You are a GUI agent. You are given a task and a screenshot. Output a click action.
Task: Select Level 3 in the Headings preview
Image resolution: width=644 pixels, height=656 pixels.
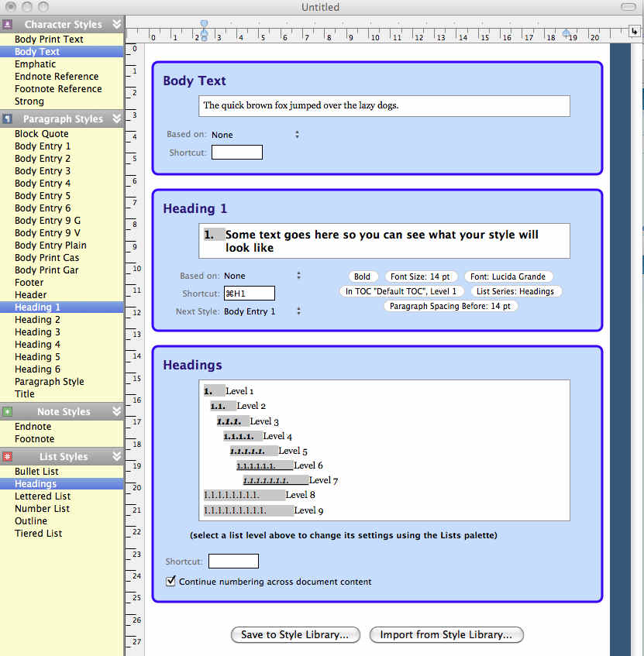264,421
